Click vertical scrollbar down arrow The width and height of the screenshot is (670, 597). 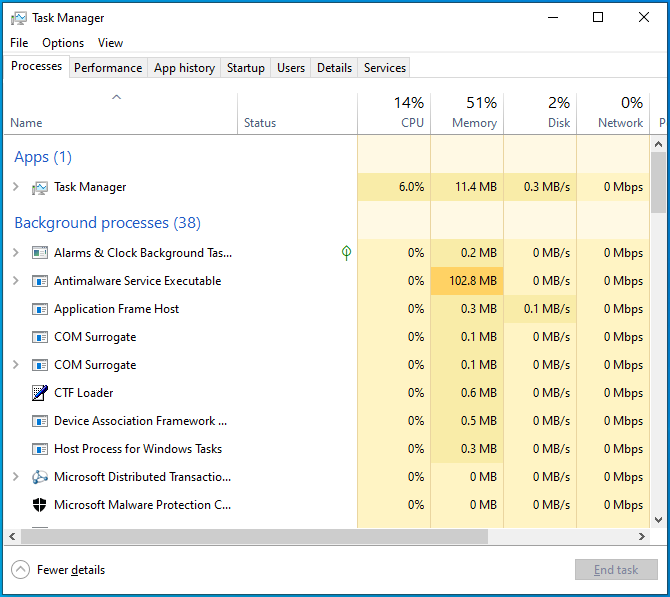658,520
